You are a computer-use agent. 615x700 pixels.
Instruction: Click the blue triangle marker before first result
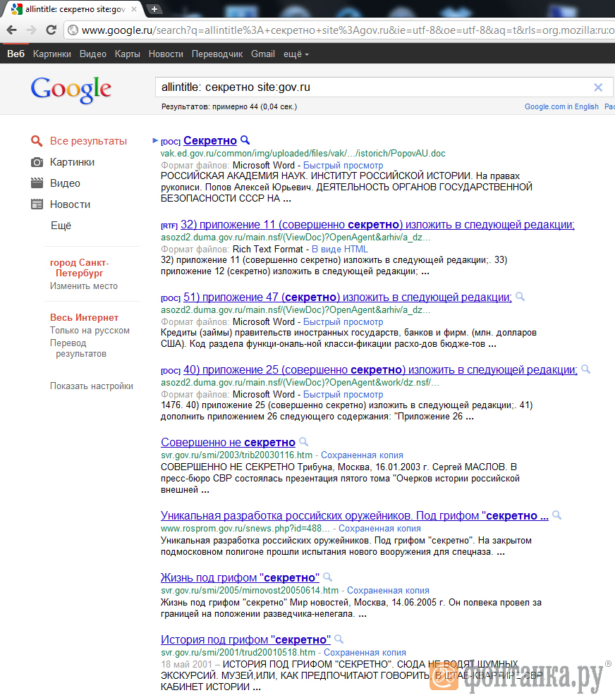(x=155, y=140)
